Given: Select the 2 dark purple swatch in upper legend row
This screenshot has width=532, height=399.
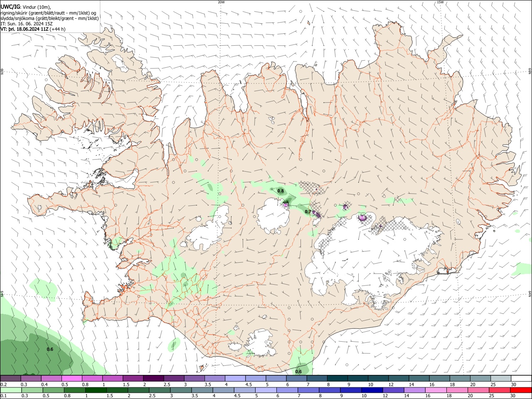Looking at the screenshot, I should pos(153,378).
